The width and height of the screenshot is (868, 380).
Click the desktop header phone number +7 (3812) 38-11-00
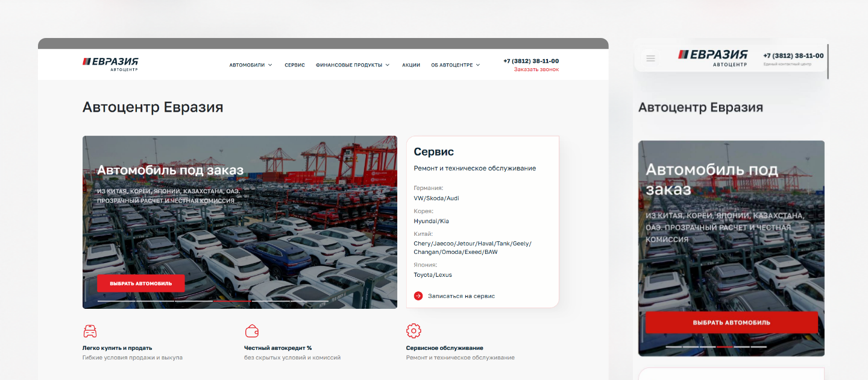tap(531, 61)
